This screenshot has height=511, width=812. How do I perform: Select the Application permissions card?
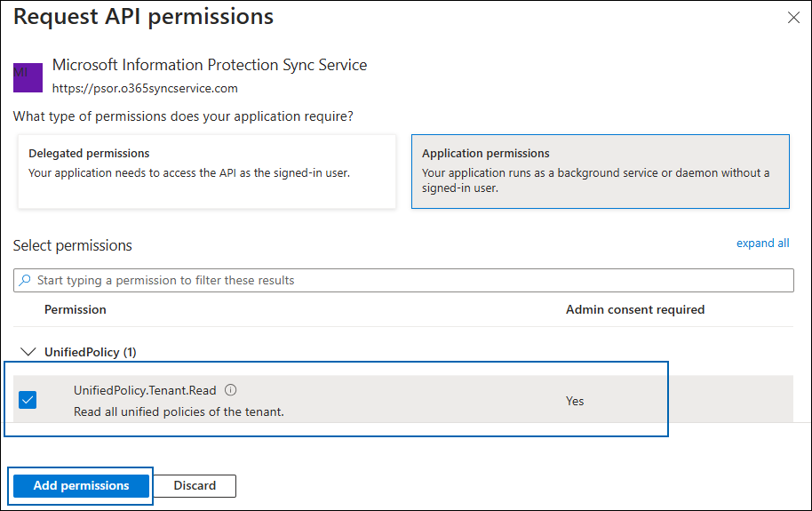[600, 172]
